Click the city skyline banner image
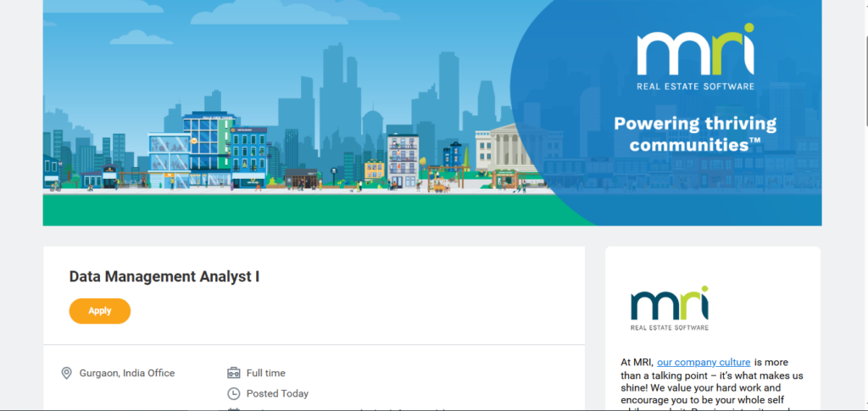 pyautogui.click(x=431, y=113)
